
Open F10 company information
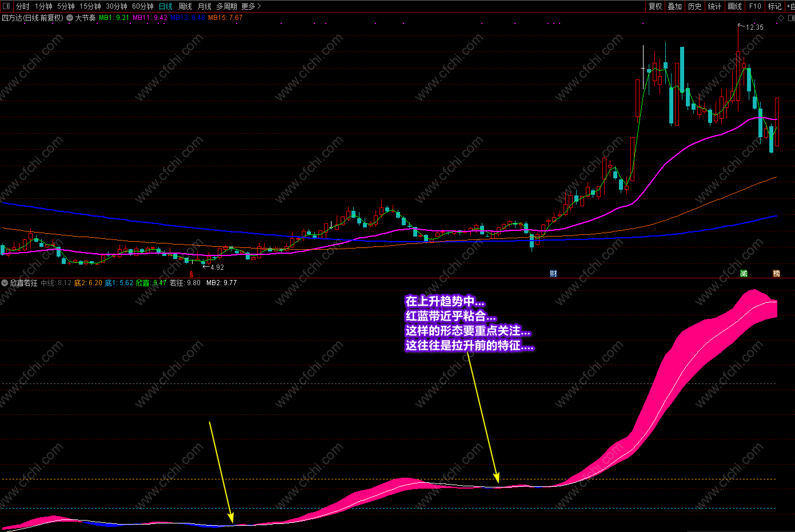tap(755, 6)
